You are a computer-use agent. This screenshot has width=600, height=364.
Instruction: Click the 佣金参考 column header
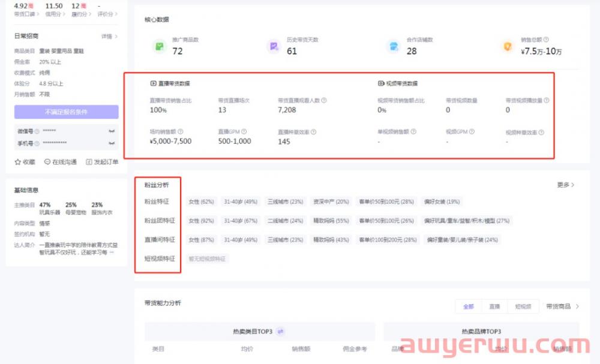[355, 348]
